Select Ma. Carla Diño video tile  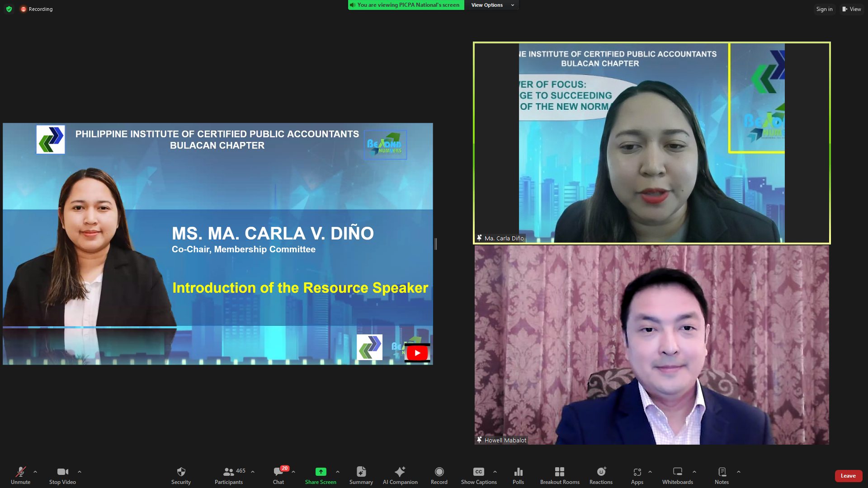(x=651, y=143)
